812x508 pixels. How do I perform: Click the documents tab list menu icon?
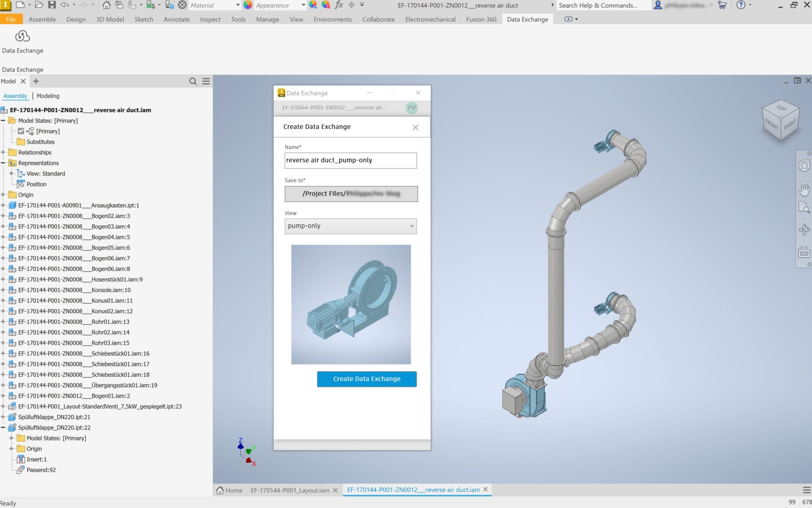807,490
